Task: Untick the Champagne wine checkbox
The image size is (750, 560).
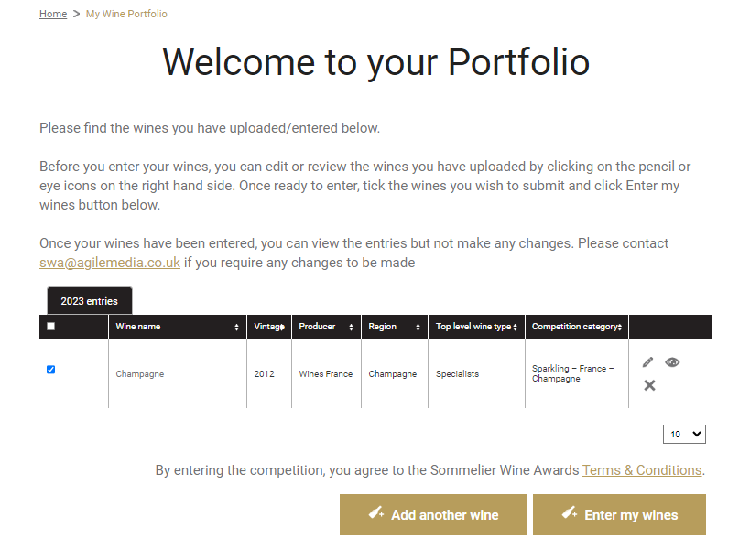Action: (50, 370)
